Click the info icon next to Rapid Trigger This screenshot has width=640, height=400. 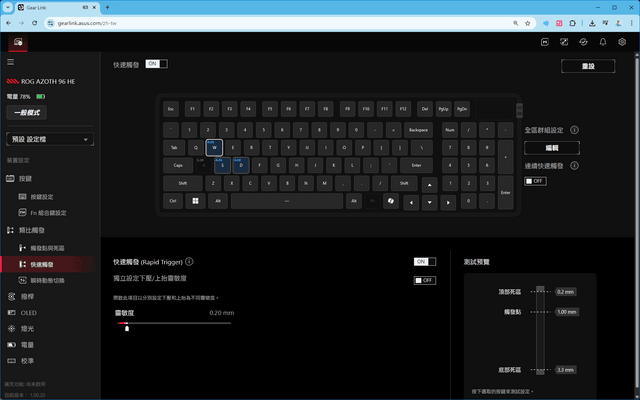[x=189, y=262]
